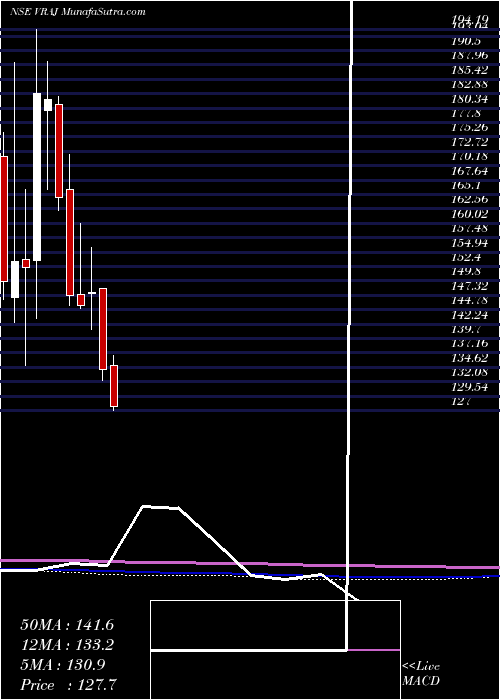Select the 129.54 price level label

point(469,386)
